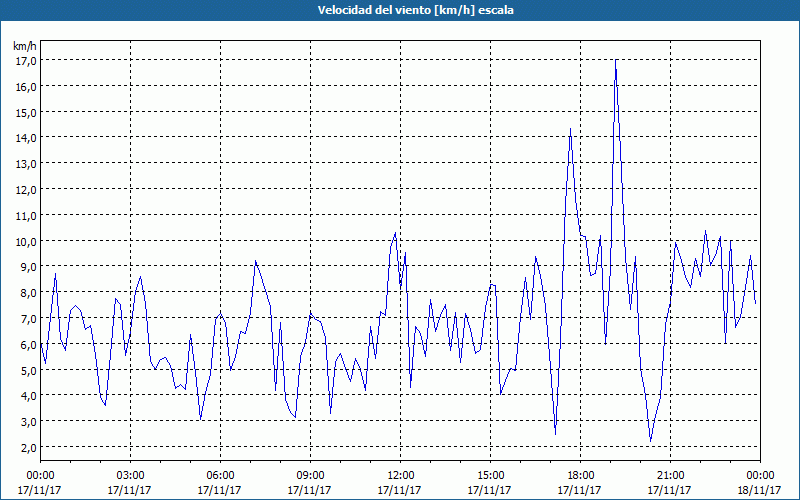
Task: Click the "17/11/17" date below 06:00
Action: (x=219, y=490)
